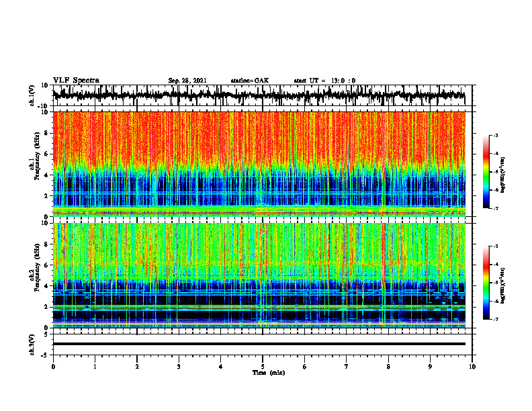Click the "ch.3(V)" axis label
The height and width of the screenshot is (411, 532).
coord(33,345)
